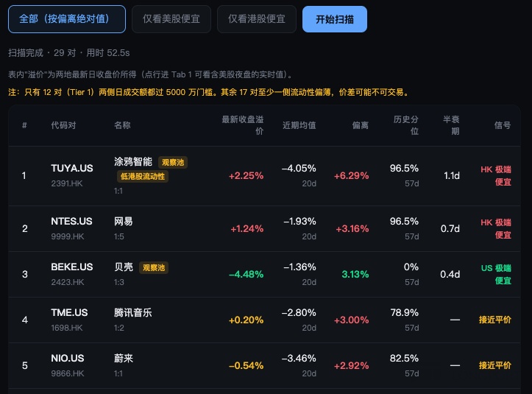Viewport: 532px width, 394px height.
Task: Click the 观察池 badge beside 贝壳
Action: pyautogui.click(x=154, y=267)
